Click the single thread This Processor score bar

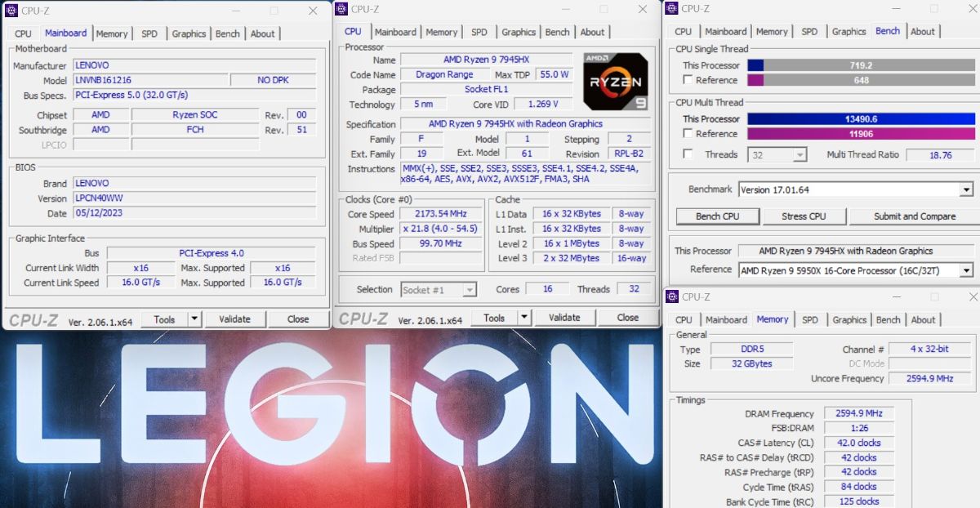pyautogui.click(x=861, y=65)
